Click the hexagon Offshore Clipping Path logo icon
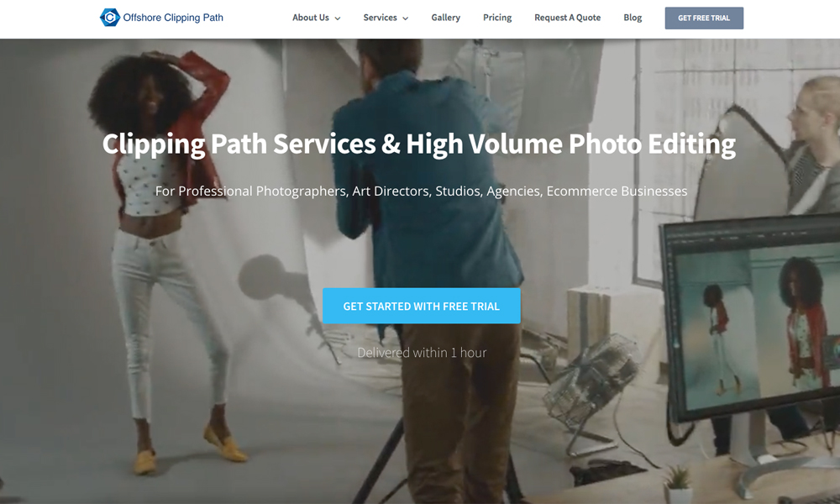Viewport: 840px width, 504px height. [109, 18]
